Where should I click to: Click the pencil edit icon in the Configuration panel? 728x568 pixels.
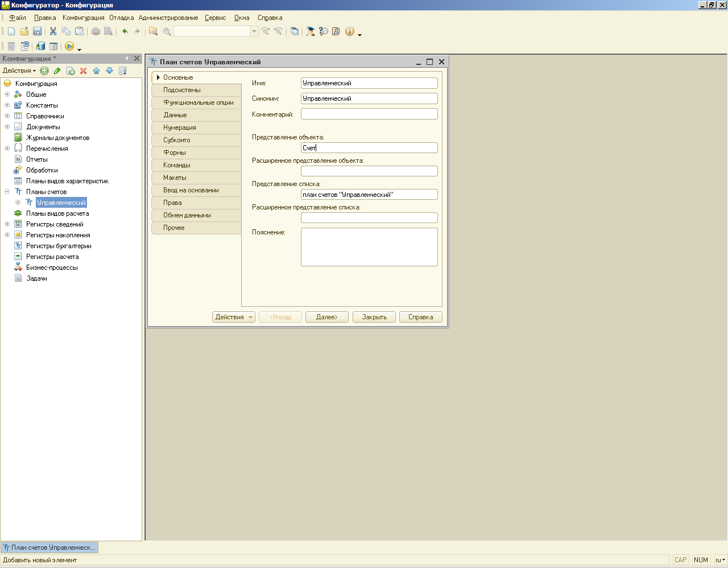pyautogui.click(x=57, y=71)
